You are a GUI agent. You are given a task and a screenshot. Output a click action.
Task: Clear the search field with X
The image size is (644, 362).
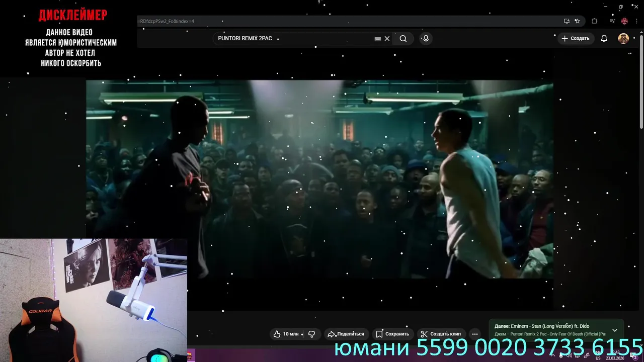tap(387, 39)
